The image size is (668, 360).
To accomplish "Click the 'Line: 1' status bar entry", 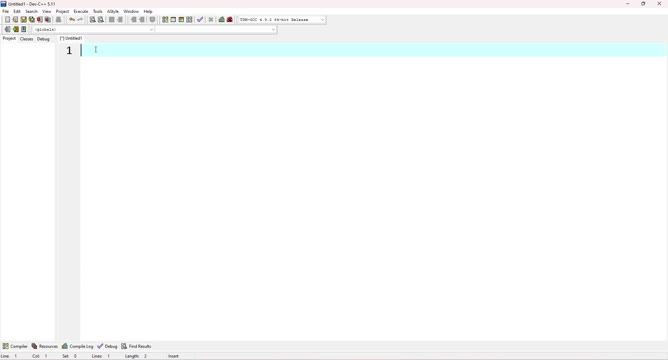I will [9, 356].
